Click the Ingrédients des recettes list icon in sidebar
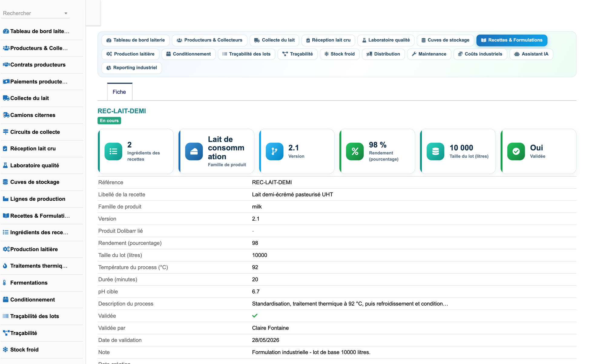Screen dimensions: 589x364 [x=5, y=232]
